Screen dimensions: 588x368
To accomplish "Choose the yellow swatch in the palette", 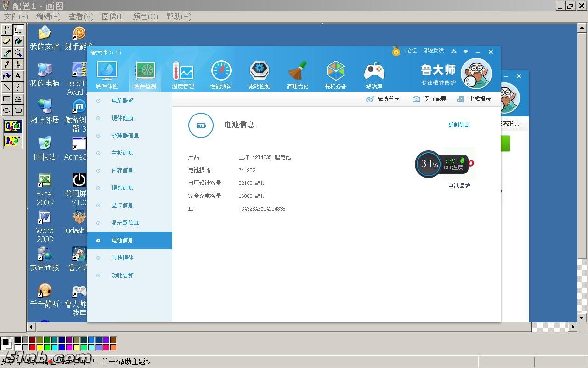I will (40, 347).
